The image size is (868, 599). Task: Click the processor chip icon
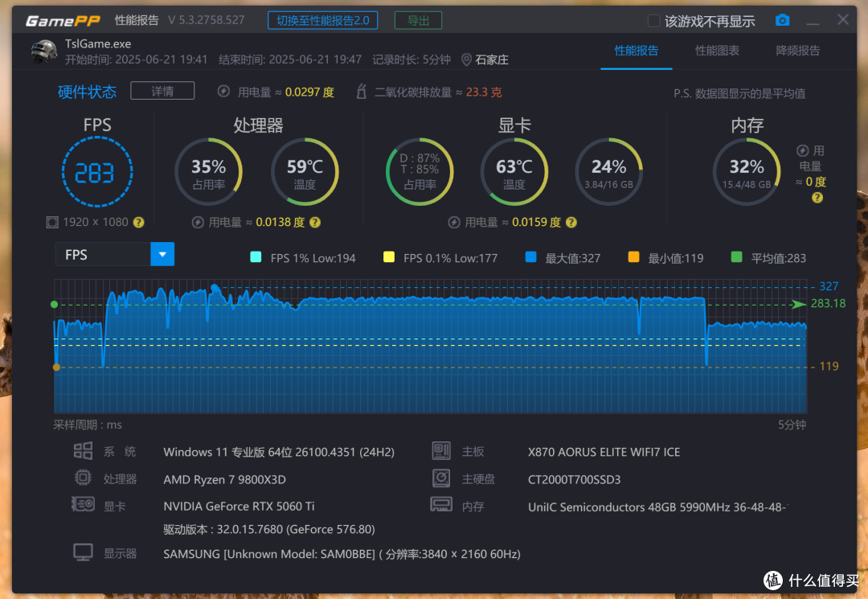pyautogui.click(x=83, y=478)
